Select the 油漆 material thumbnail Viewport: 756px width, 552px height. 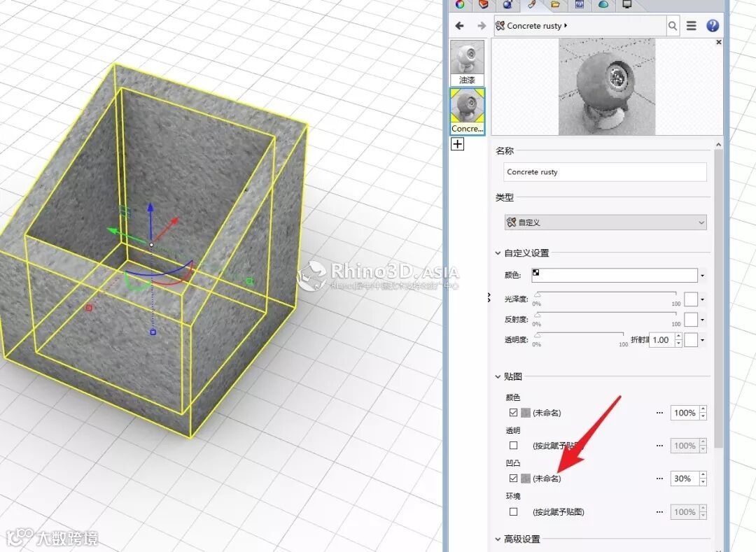(467, 63)
